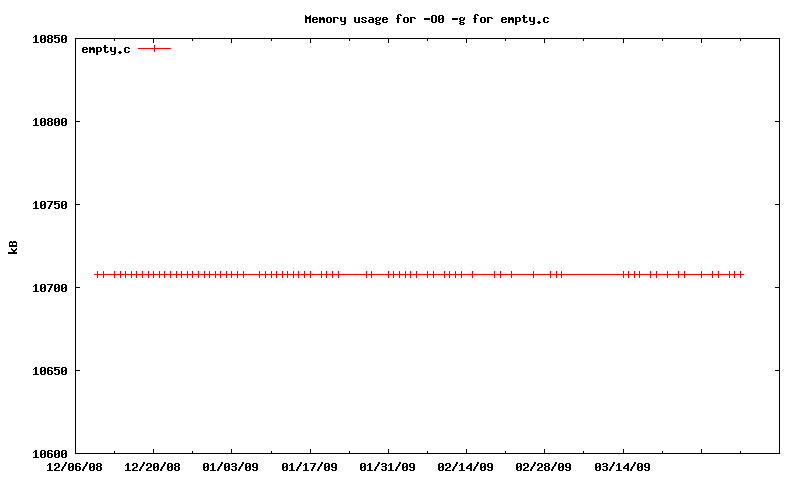Click the red legend line sample
Viewport: 800px width, 480px height.
pyautogui.click(x=155, y=48)
